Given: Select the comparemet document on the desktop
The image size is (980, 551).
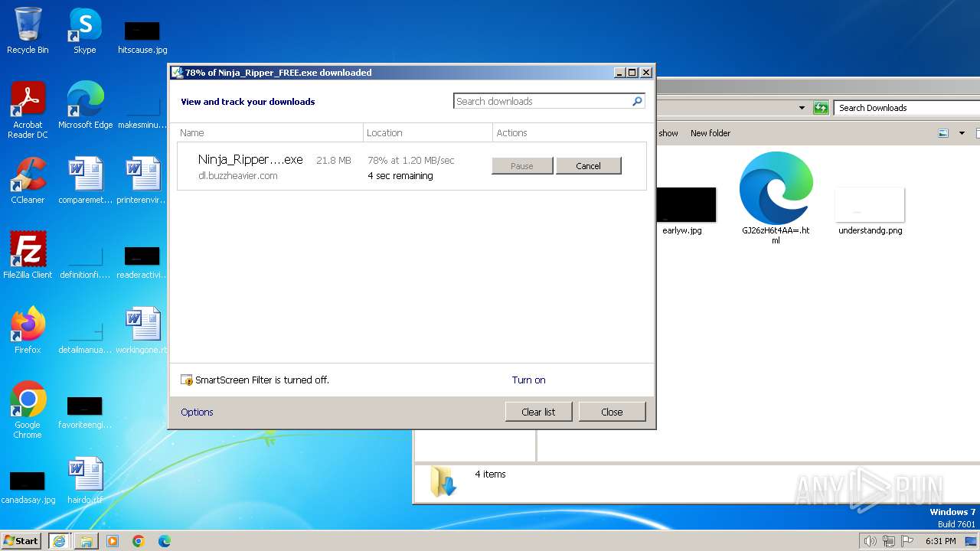Looking at the screenshot, I should pos(85,181).
